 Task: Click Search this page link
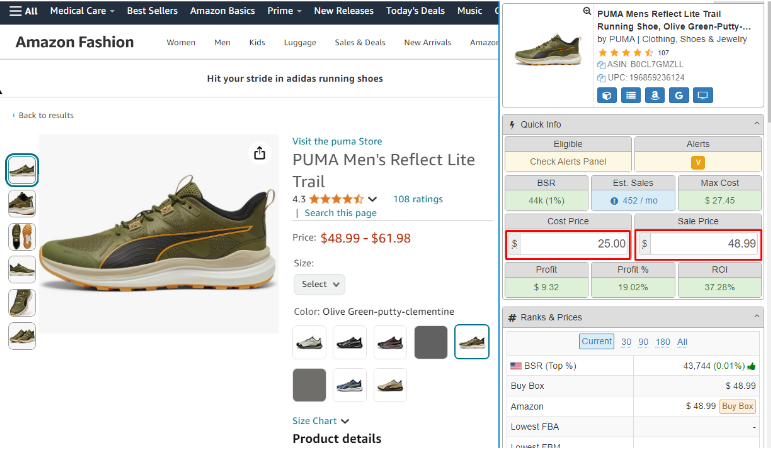pos(340,213)
